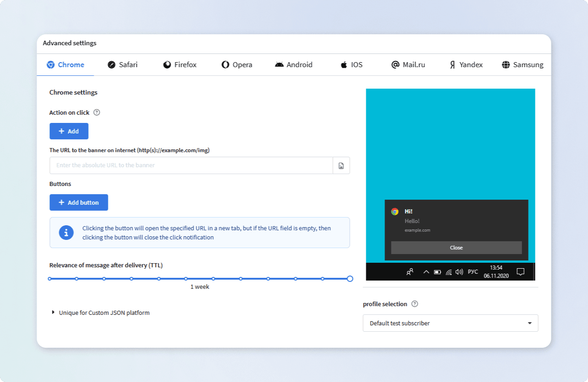Click the blue info icon in the notice
This screenshot has width=588, height=382.
coord(66,233)
